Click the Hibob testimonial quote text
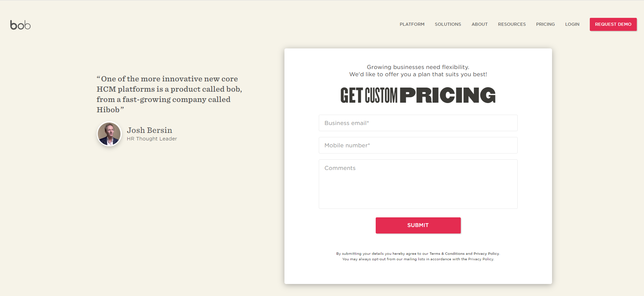 point(169,94)
